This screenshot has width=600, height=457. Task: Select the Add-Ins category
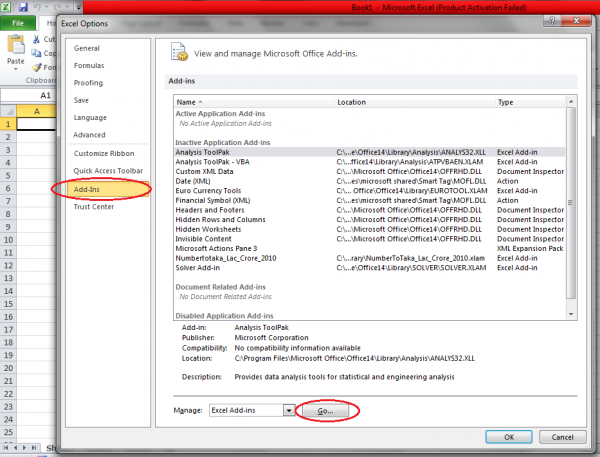point(108,189)
